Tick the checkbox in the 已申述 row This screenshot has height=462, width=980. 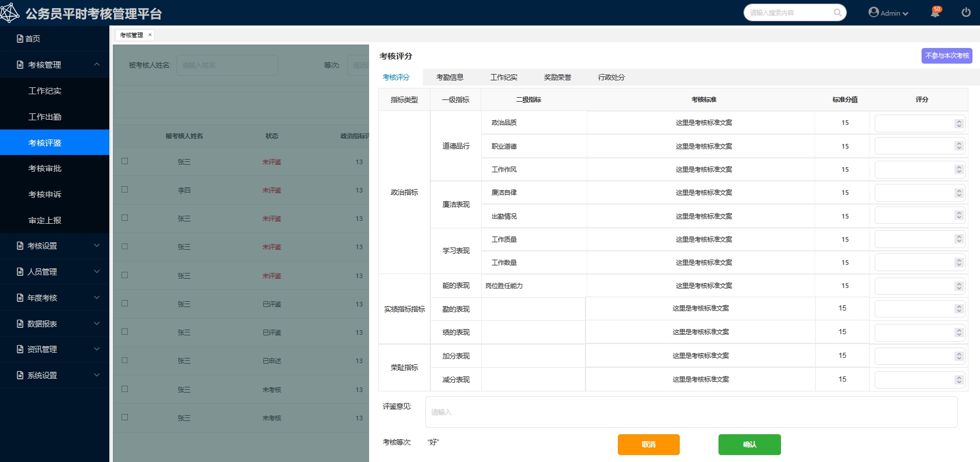click(x=124, y=360)
